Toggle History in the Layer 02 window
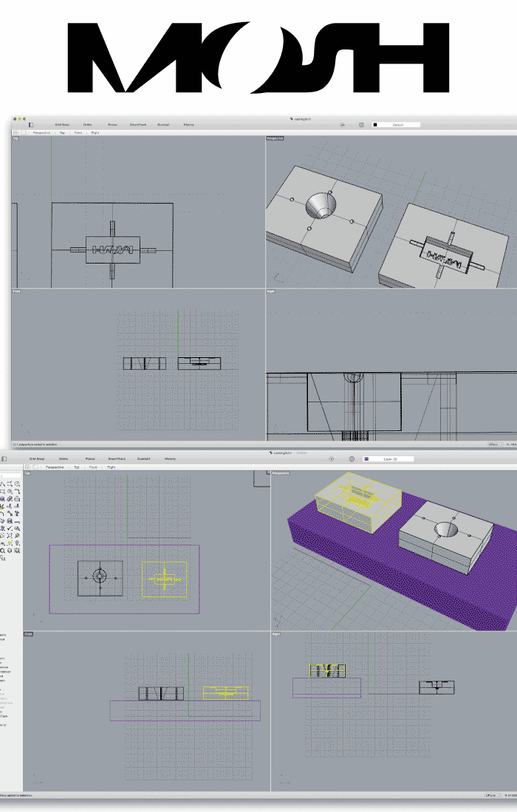This screenshot has width=517, height=812. click(170, 459)
